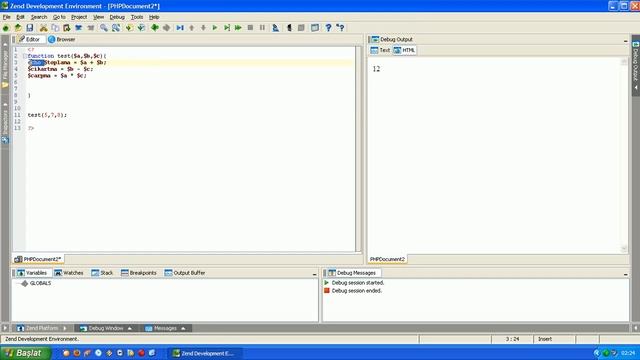Click the Save floppy disk icon
The width and height of the screenshot is (640, 360).
tap(30, 28)
